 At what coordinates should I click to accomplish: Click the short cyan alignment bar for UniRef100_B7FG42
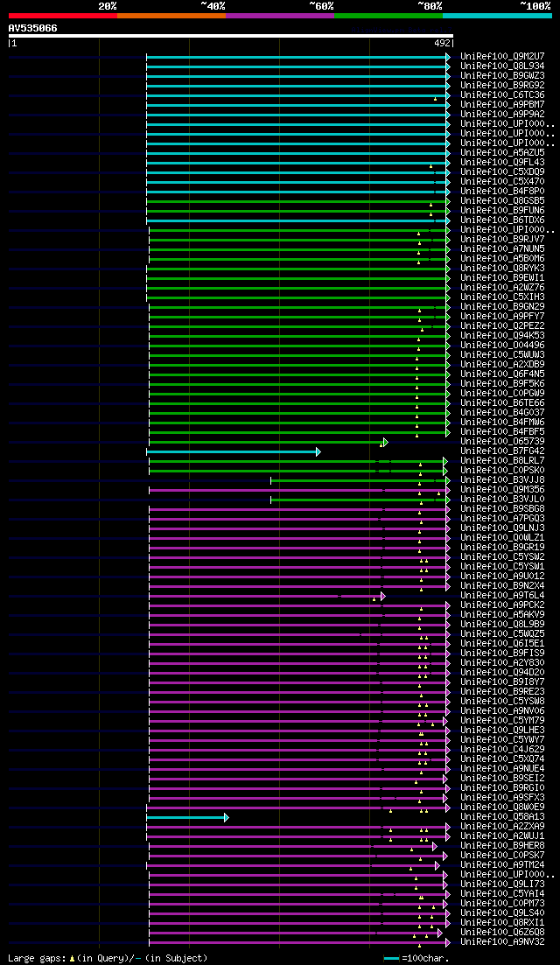click(x=234, y=451)
